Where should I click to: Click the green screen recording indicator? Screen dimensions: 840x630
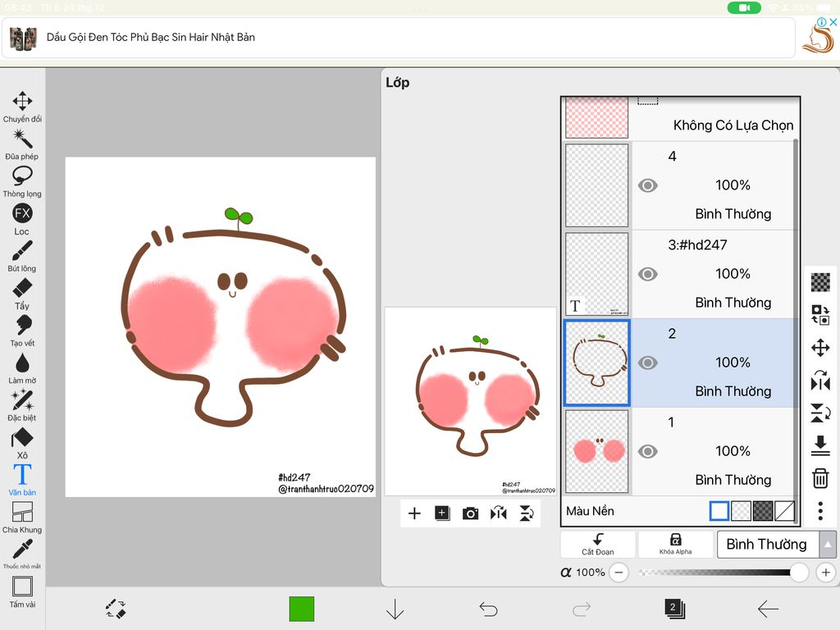point(744,7)
